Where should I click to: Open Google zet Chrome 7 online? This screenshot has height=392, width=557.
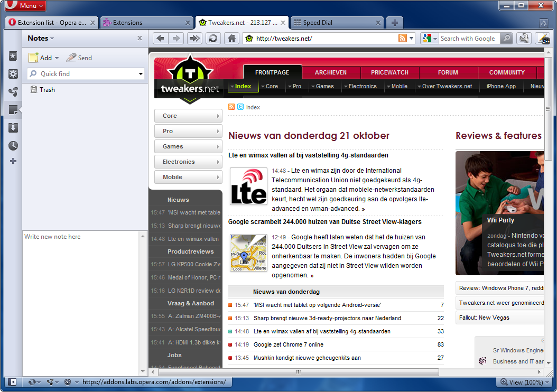(x=289, y=344)
